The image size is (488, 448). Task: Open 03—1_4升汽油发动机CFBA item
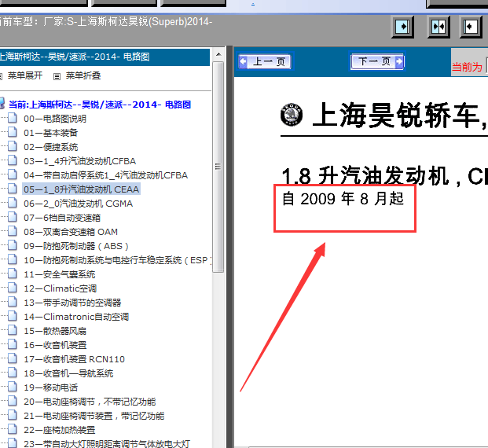pyautogui.click(x=79, y=161)
